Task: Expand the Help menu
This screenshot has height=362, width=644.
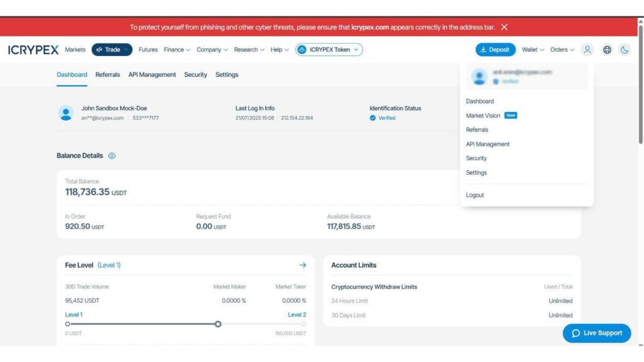Action: tap(280, 50)
